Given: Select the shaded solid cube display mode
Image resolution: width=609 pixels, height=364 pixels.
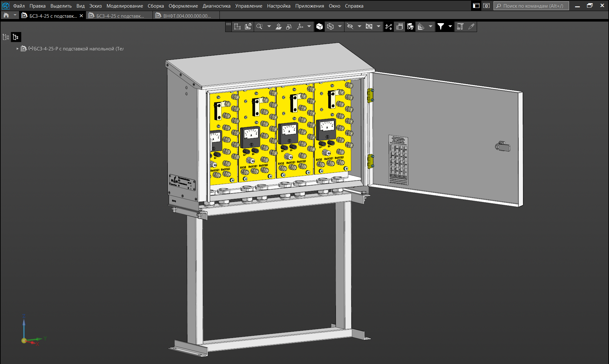Looking at the screenshot, I should 319,27.
